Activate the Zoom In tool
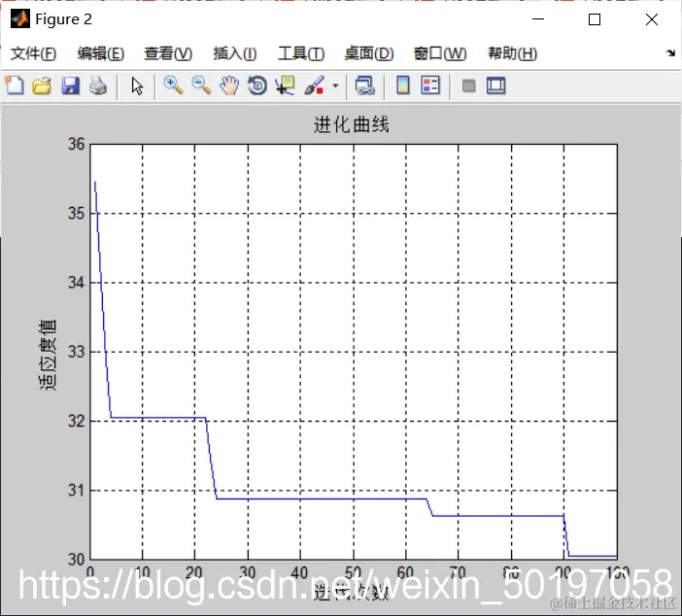Viewport: 682px width, 616px height. click(x=173, y=86)
